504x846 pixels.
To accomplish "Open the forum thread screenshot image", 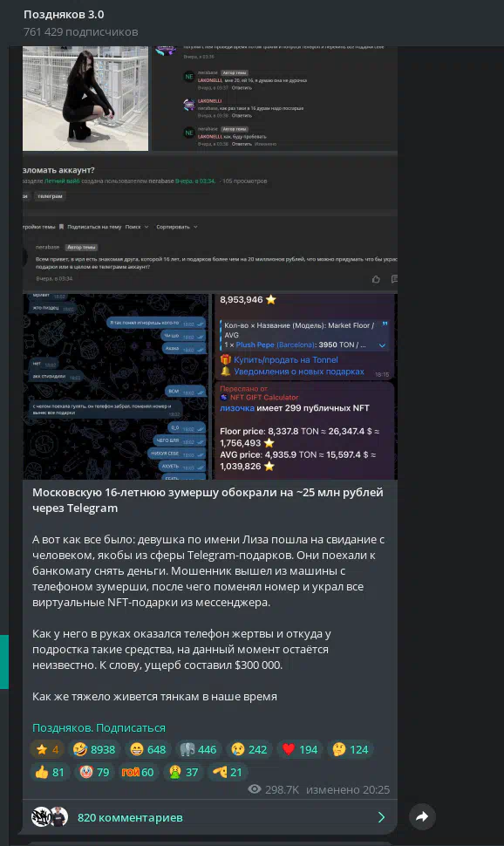I will pos(210,222).
